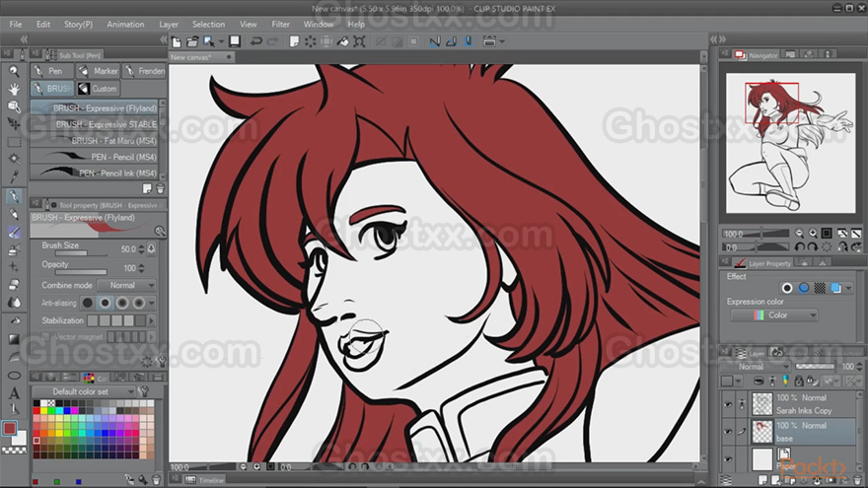Select the Brush tool in toolbox
868x488 pixels.
[14, 233]
